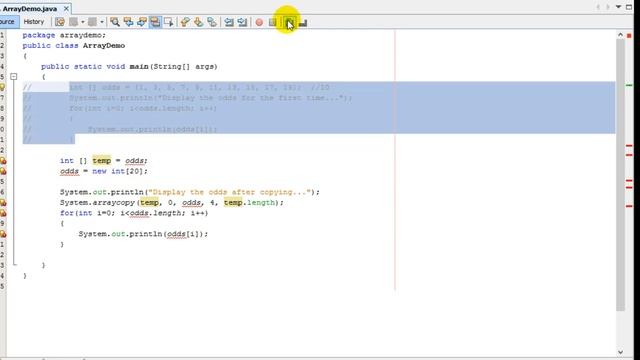Shift the selected lines right
640x360 pixels.
coord(242,22)
